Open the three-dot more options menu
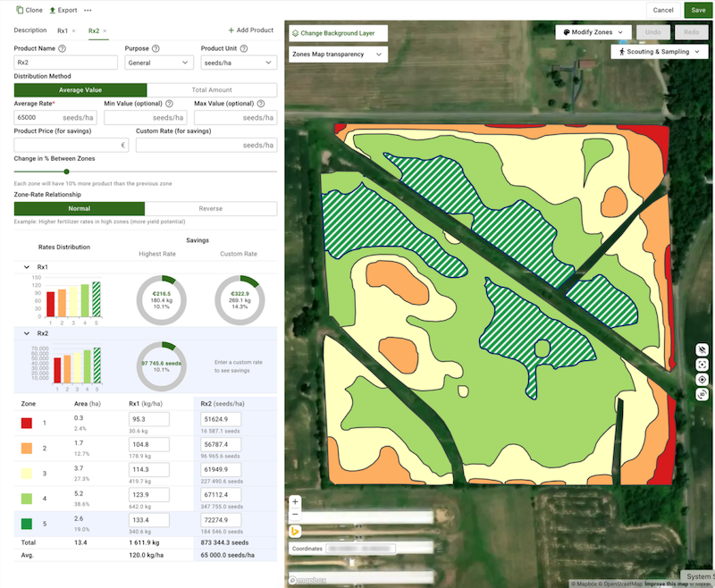The height and width of the screenshot is (588, 715). [88, 10]
